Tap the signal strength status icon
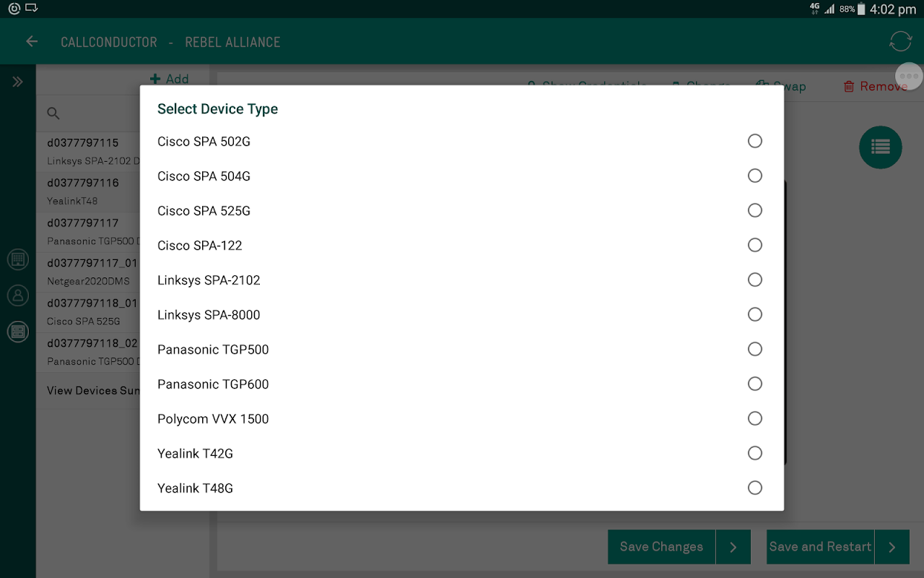This screenshot has height=578, width=924. [830, 9]
